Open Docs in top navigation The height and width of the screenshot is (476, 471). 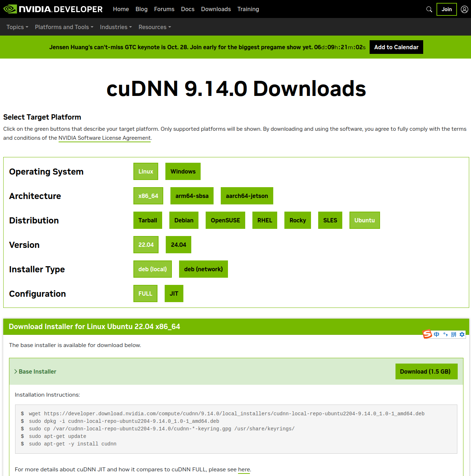[x=188, y=9]
